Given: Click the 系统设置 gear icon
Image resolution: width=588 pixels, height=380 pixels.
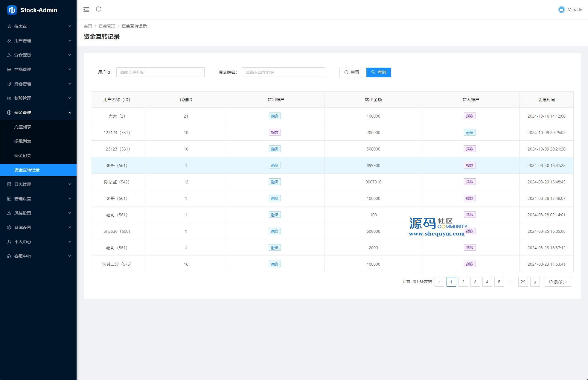Looking at the screenshot, I should 9,227.
